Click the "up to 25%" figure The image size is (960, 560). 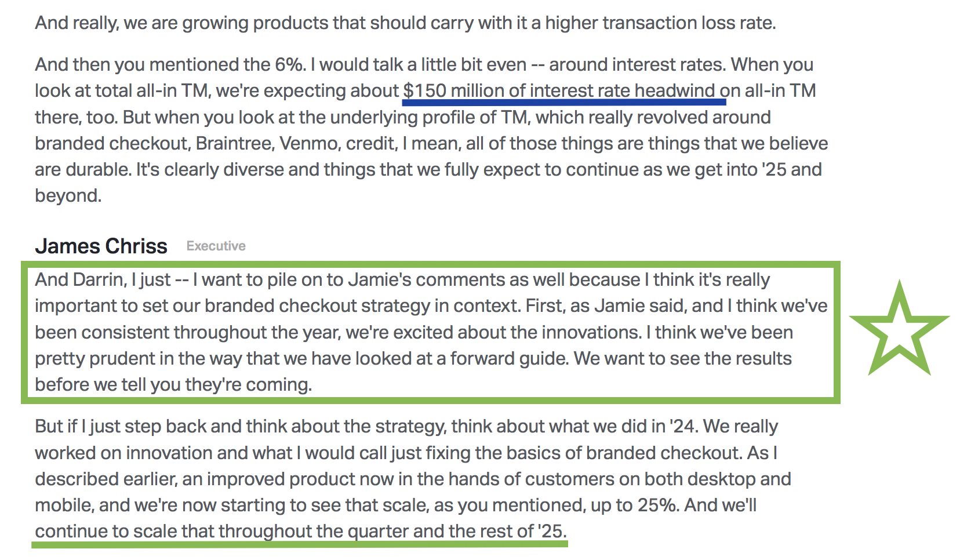click(x=635, y=505)
